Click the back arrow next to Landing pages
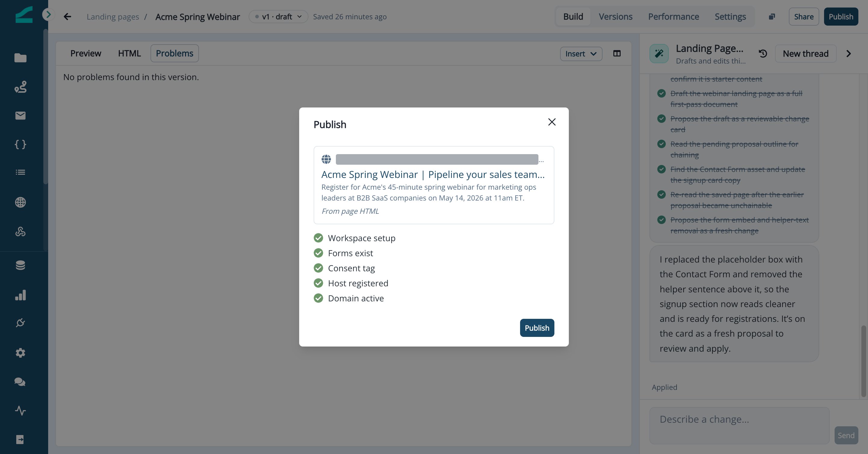The image size is (868, 454). 67,17
